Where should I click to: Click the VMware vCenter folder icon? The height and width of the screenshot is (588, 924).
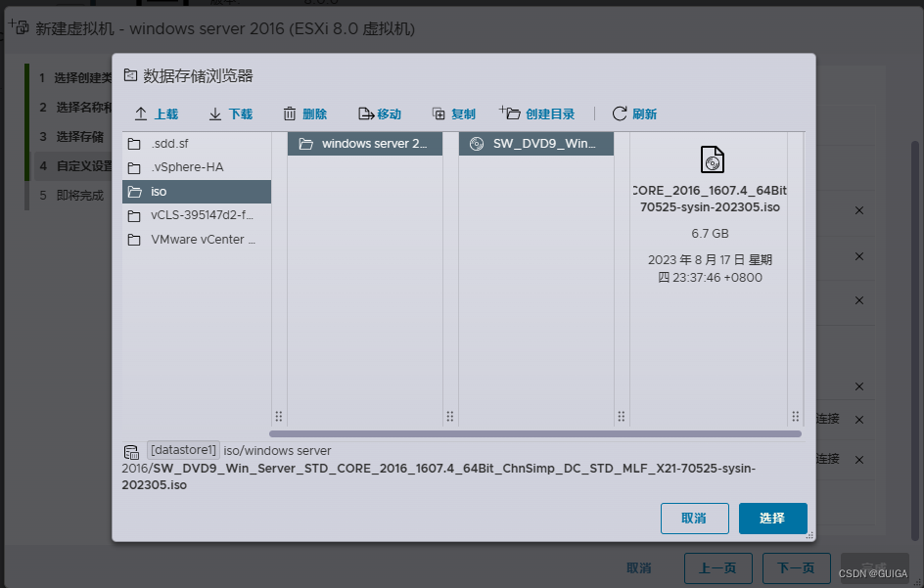click(x=134, y=240)
